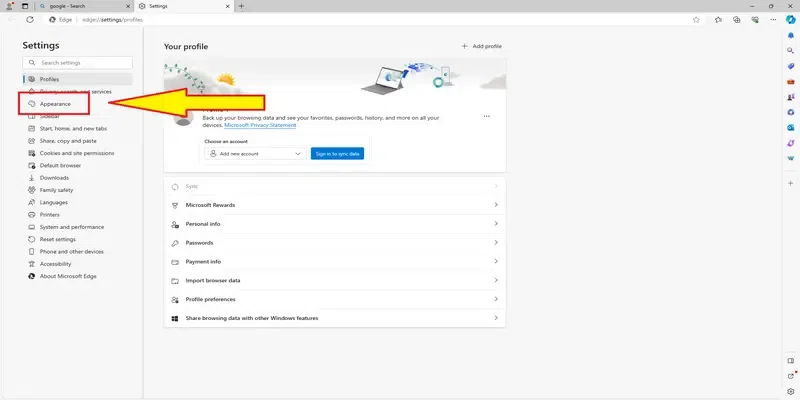
Task: Open the Shopping tag sidebar icon
Action: pyautogui.click(x=791, y=66)
